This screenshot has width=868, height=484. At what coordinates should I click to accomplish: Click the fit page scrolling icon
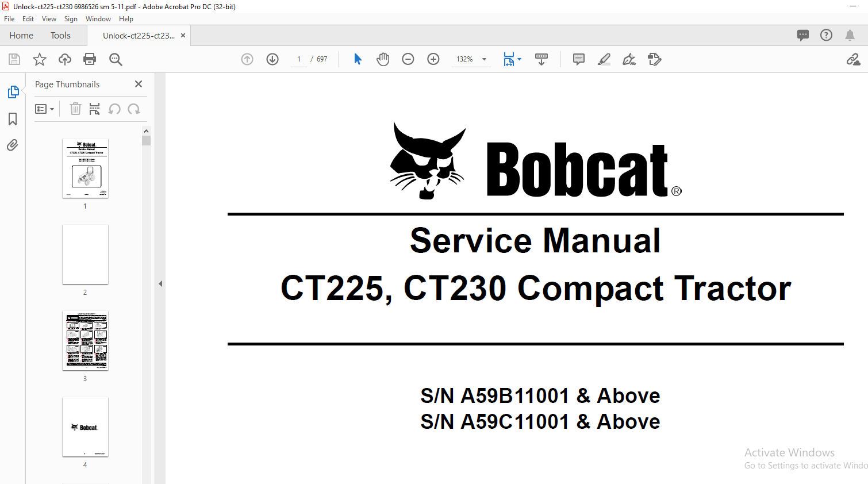(x=509, y=59)
